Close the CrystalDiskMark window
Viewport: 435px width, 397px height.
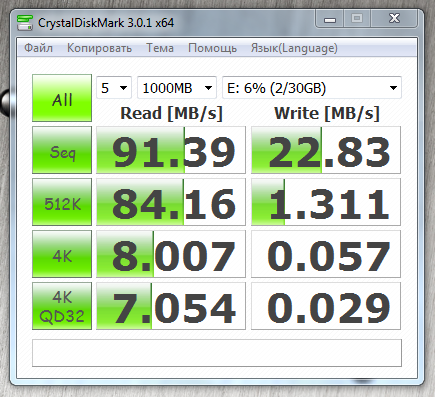tap(394, 19)
